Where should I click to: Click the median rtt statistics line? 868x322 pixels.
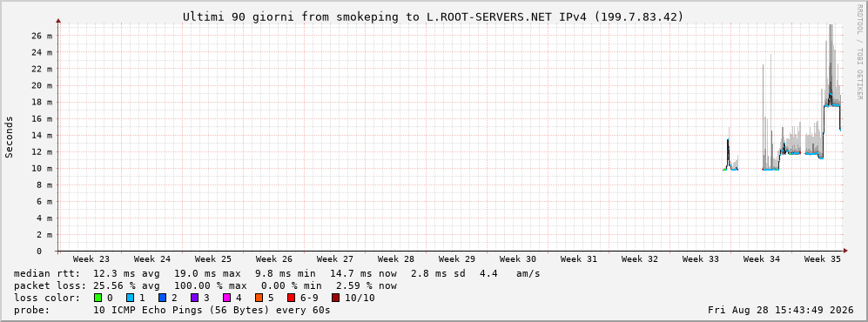(277, 274)
